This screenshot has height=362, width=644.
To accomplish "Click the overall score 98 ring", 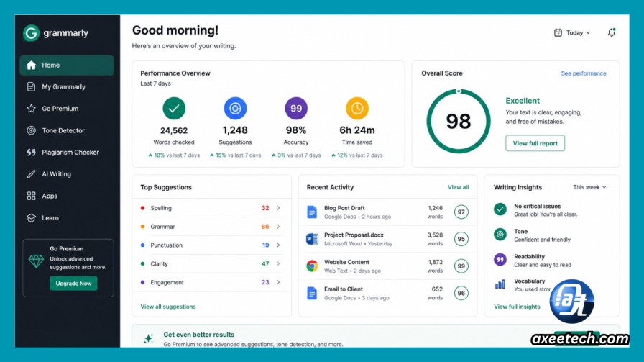I will pyautogui.click(x=459, y=122).
